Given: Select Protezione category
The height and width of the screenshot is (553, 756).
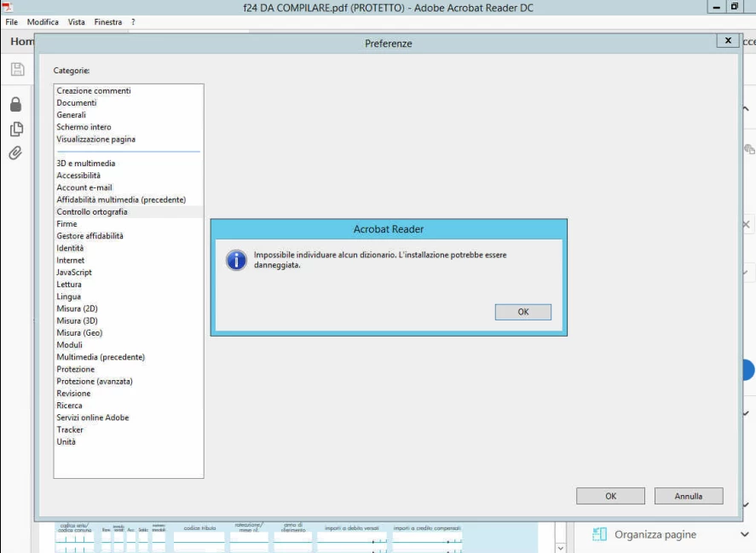Looking at the screenshot, I should click(128, 369).
